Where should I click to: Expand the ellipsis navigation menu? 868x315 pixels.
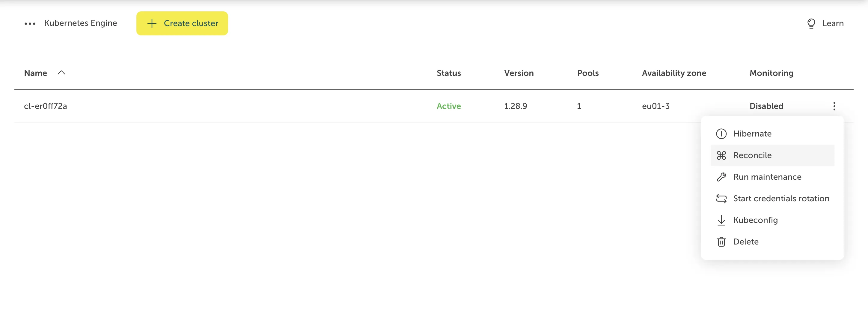coord(30,23)
